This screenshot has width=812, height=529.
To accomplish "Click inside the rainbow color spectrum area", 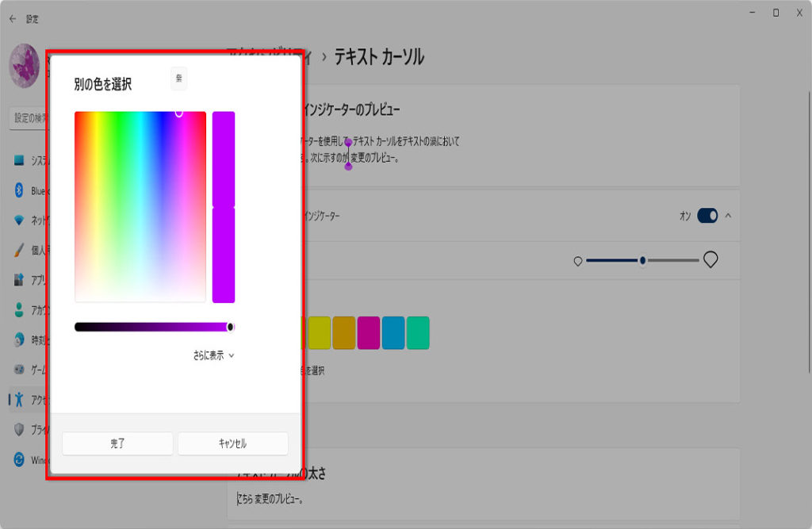I will 140,206.
